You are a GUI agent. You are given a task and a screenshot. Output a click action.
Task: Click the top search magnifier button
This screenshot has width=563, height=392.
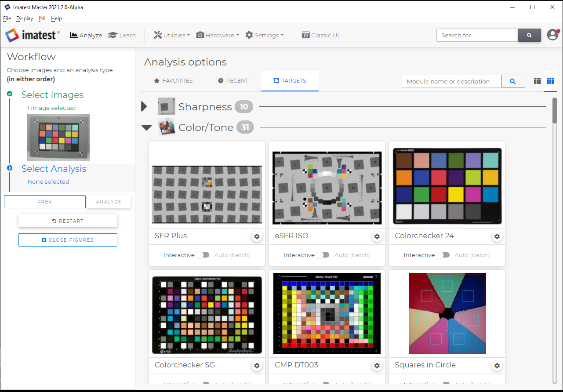click(x=530, y=35)
